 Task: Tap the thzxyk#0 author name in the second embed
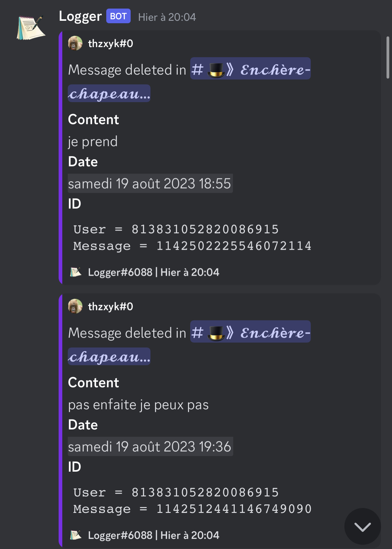pos(111,307)
